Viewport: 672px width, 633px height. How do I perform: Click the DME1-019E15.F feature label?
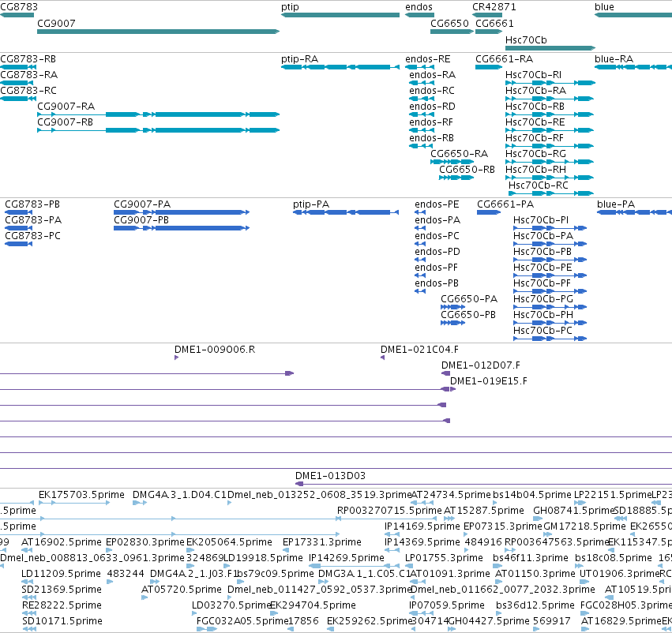point(489,380)
